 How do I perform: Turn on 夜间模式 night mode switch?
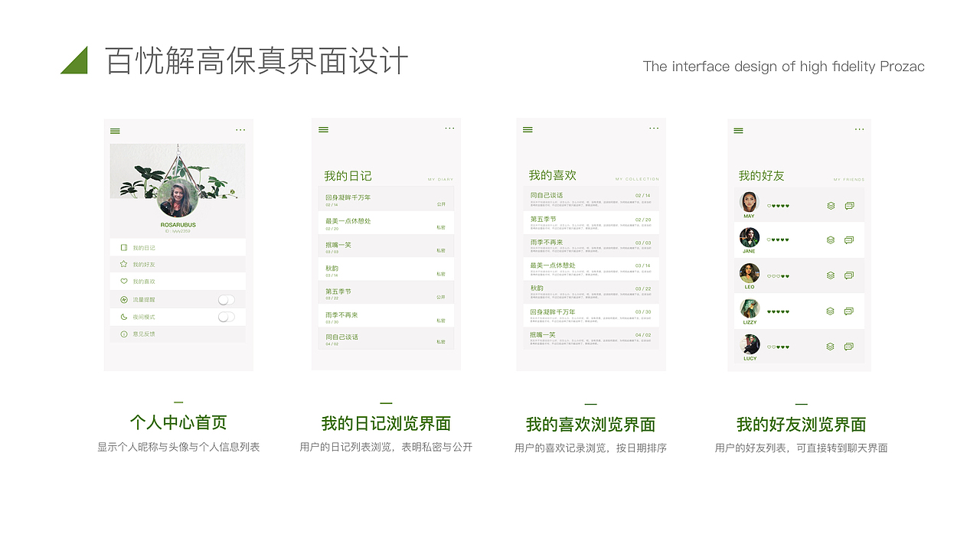pos(226,317)
